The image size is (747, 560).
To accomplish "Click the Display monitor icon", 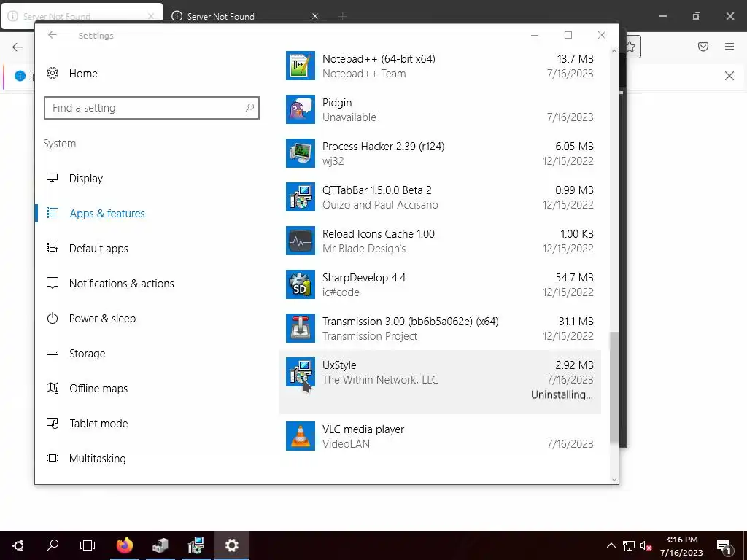I will [53, 178].
